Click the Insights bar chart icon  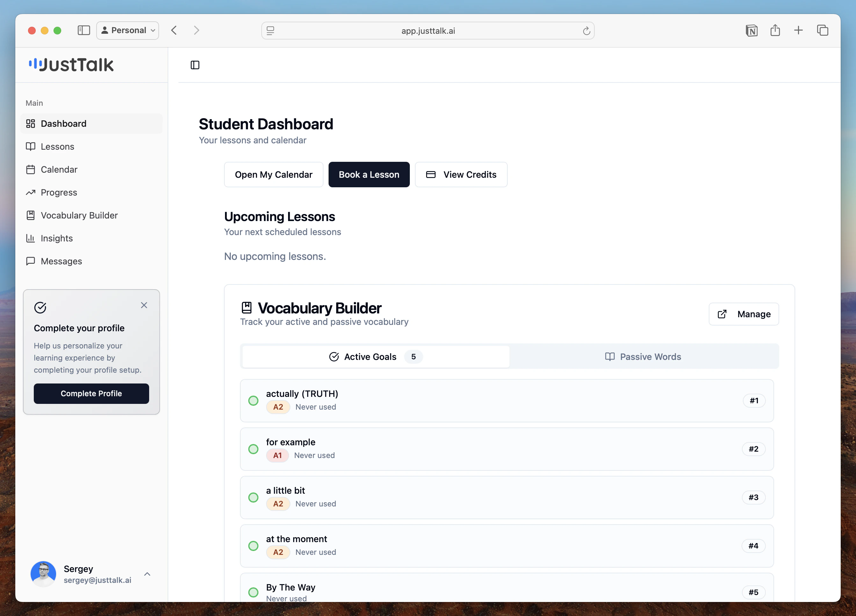point(31,238)
